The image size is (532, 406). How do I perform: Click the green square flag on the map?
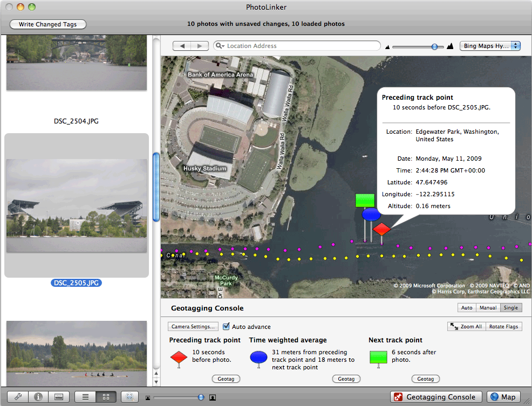tap(365, 201)
